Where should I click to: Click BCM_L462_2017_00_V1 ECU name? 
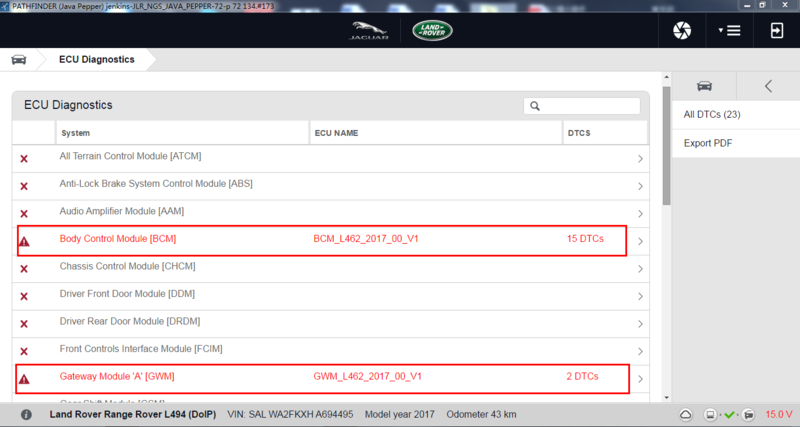click(366, 239)
